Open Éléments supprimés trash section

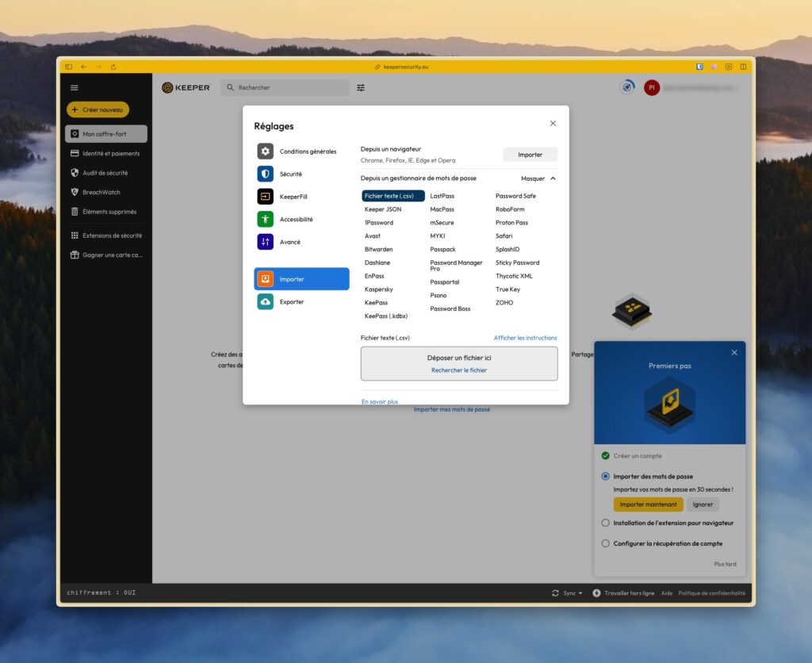106,211
